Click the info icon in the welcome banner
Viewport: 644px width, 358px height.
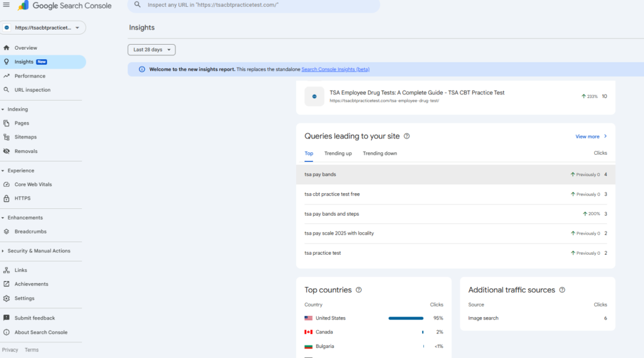point(142,69)
